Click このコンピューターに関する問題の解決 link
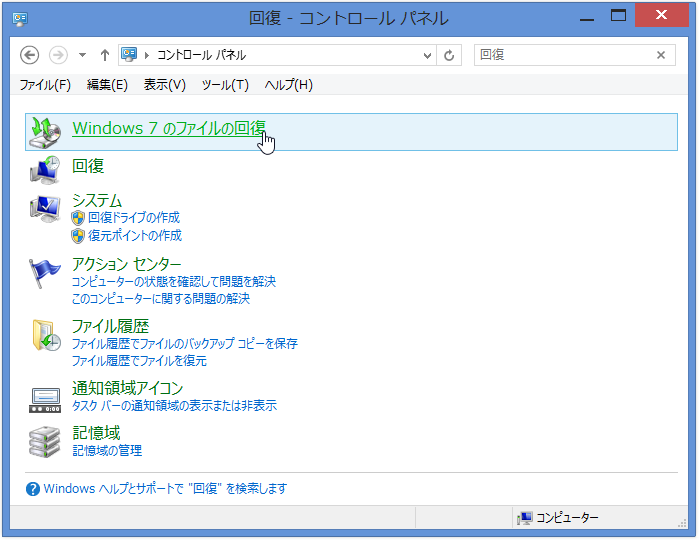 click(x=161, y=299)
